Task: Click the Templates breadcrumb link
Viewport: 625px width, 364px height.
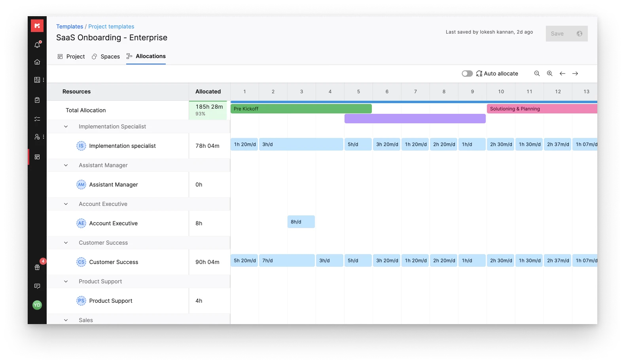Action: coord(70,26)
